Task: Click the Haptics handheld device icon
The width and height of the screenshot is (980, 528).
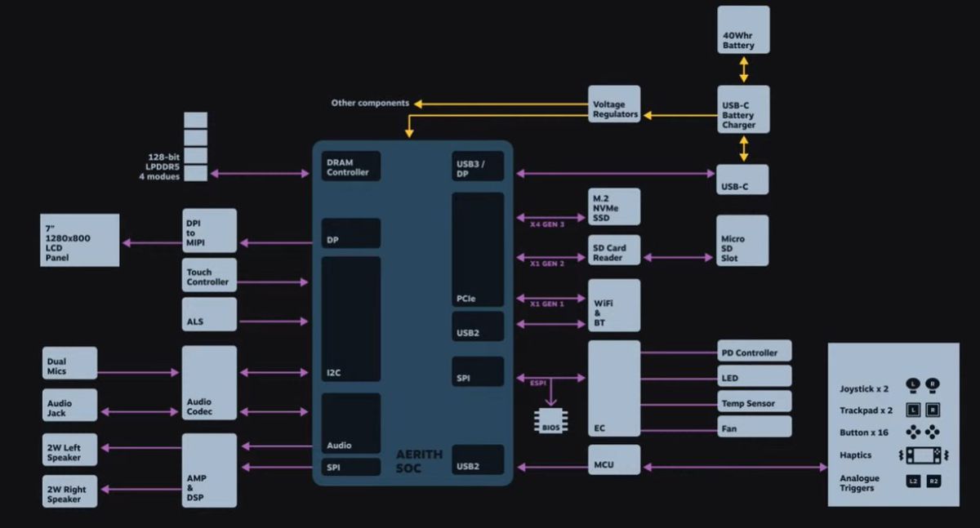Action: (x=924, y=455)
